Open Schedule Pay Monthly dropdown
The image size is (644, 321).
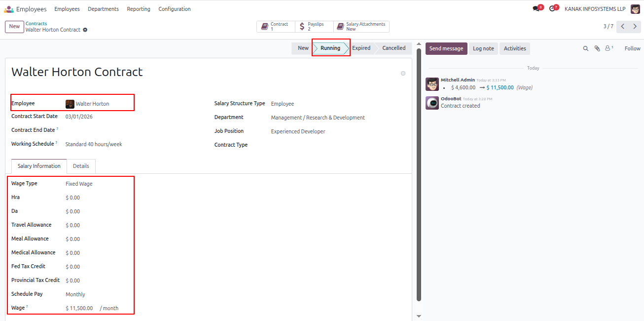tap(75, 294)
